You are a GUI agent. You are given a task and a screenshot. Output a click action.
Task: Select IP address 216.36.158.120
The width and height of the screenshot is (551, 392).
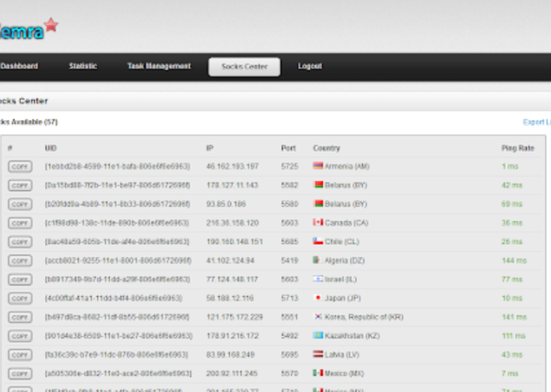(x=232, y=224)
